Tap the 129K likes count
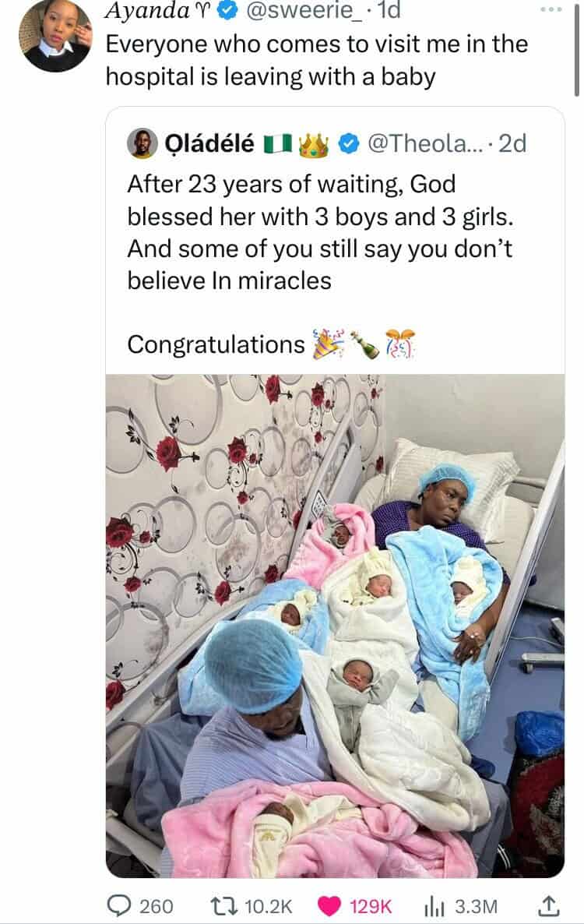 371,905
